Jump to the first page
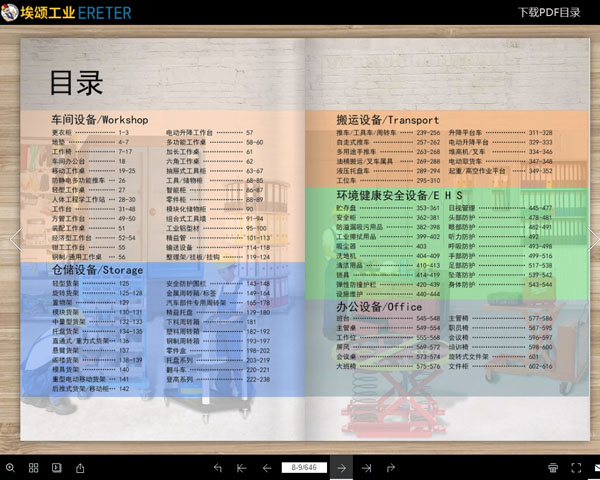 [x=242, y=467]
